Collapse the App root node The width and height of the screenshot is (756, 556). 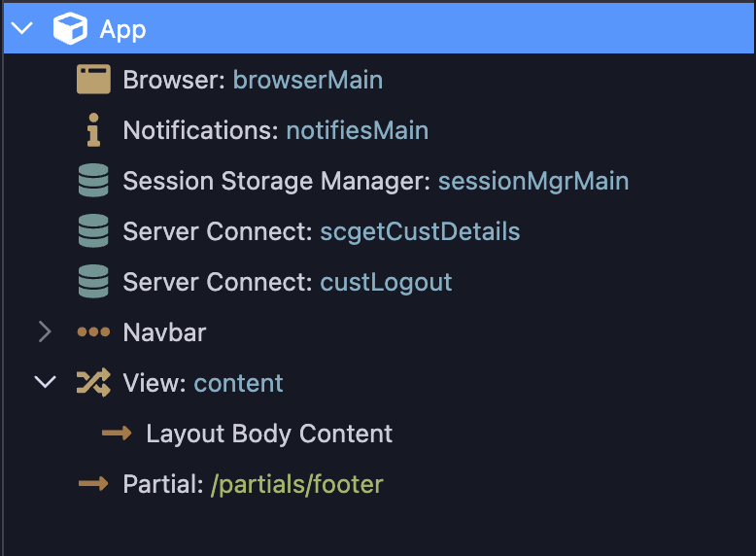point(23,29)
